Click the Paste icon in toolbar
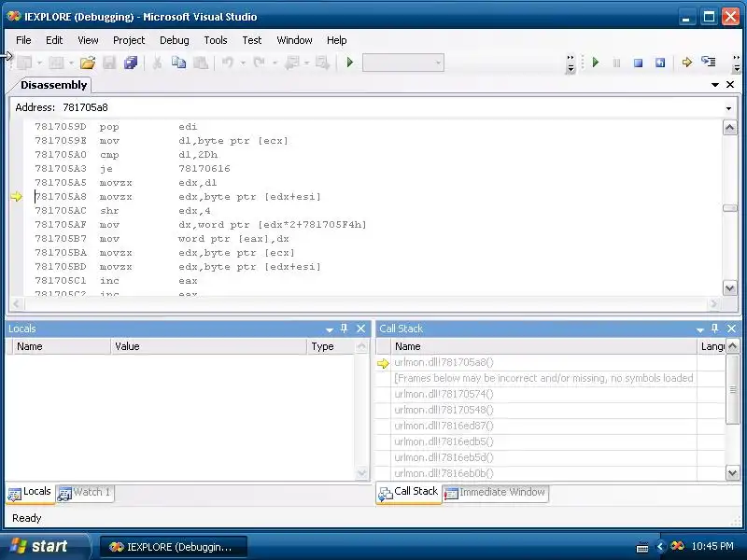747x560 pixels. (x=201, y=63)
